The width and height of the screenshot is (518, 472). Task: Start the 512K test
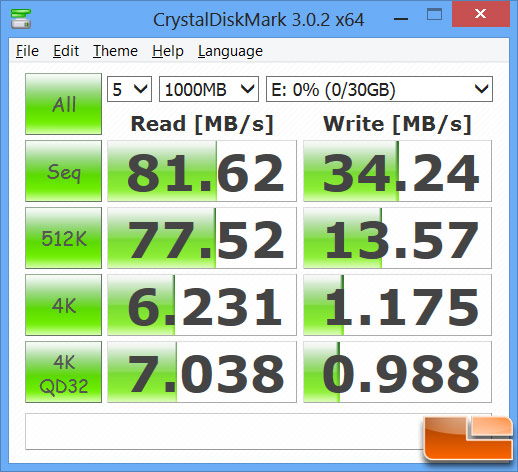(63, 238)
